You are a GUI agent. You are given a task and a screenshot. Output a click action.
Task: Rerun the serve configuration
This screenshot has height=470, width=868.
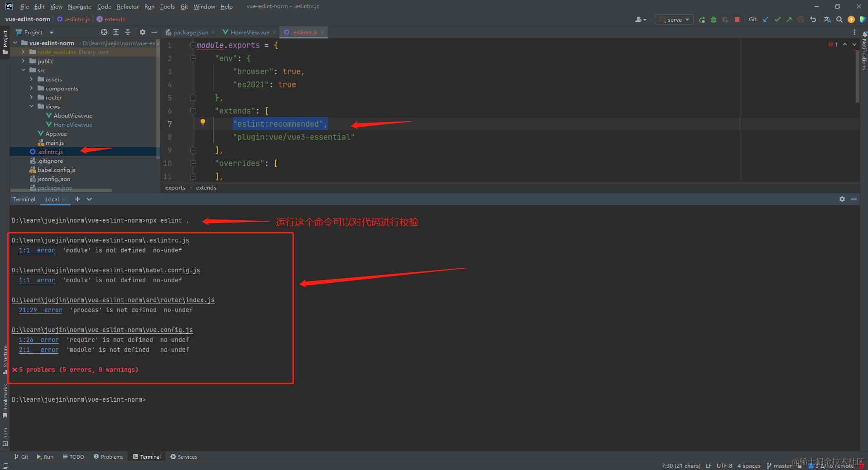tap(702, 19)
